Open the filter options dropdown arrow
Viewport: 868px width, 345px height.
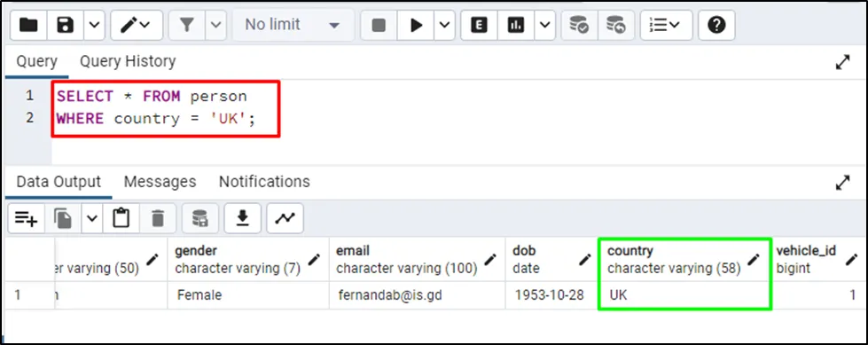(216, 25)
